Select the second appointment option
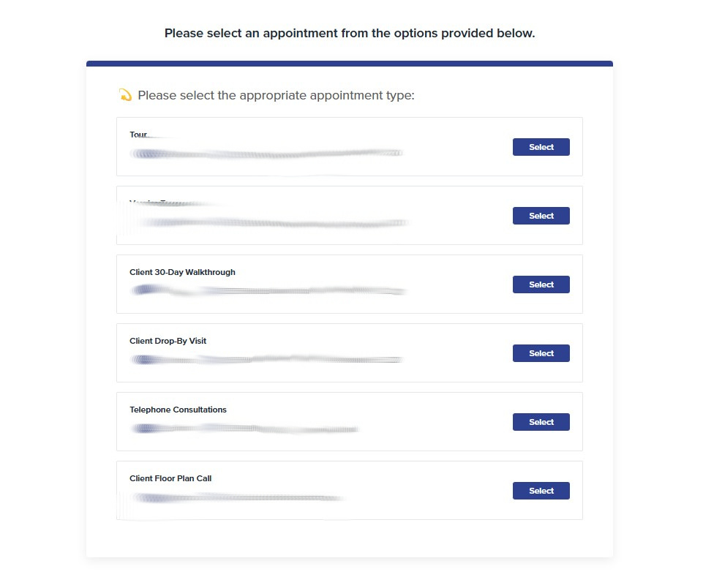The height and width of the screenshot is (588, 714). [x=541, y=216]
